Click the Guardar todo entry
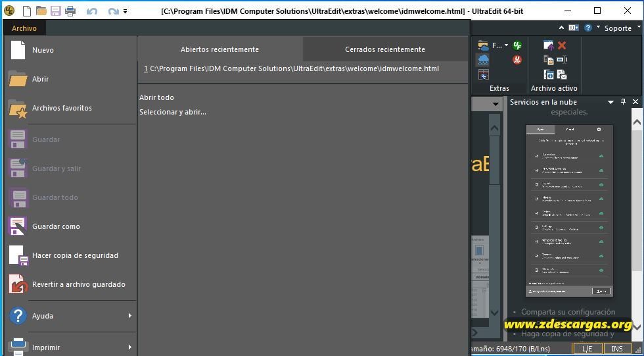 click(70, 197)
